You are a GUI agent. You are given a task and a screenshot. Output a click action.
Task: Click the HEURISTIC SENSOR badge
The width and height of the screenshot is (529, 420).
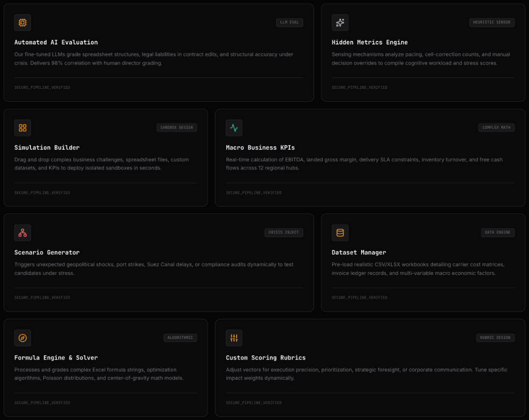(492, 22)
